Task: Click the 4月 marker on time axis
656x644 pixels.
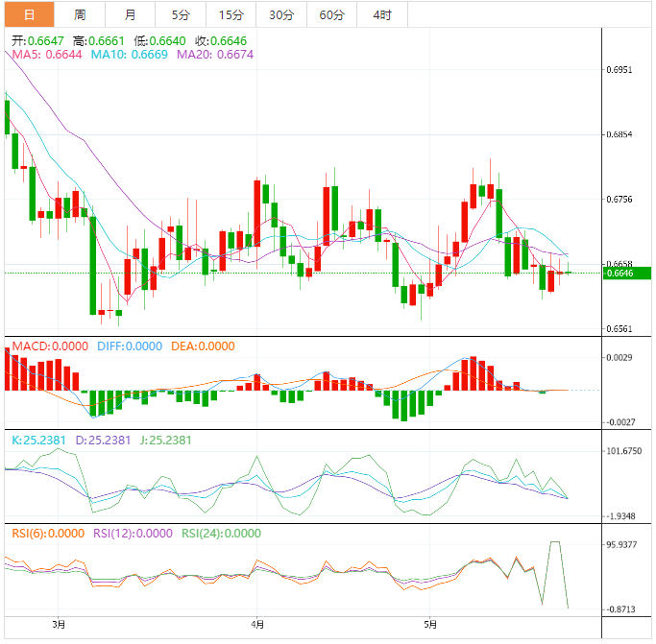Action: click(257, 624)
